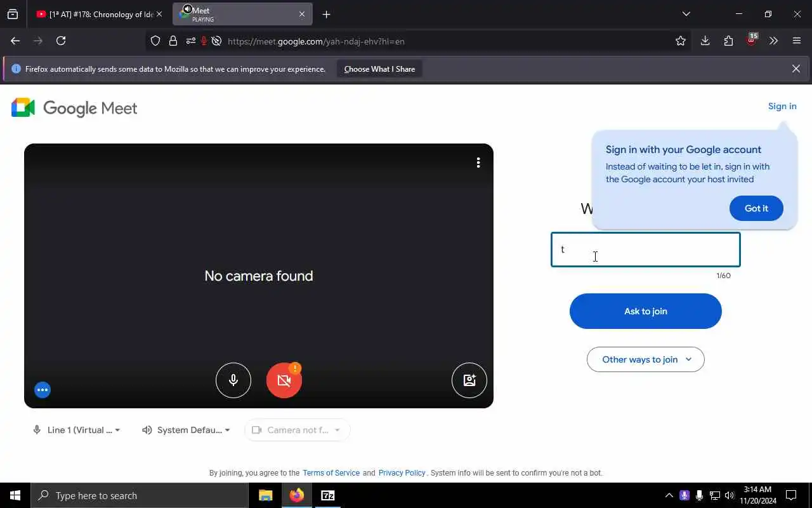Open the list all tabs dropdown

[x=686, y=14]
